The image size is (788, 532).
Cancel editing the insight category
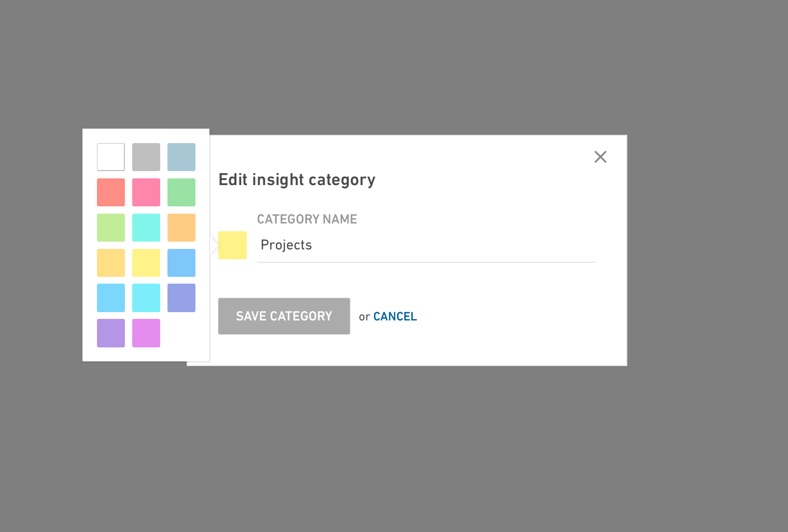[x=395, y=316]
